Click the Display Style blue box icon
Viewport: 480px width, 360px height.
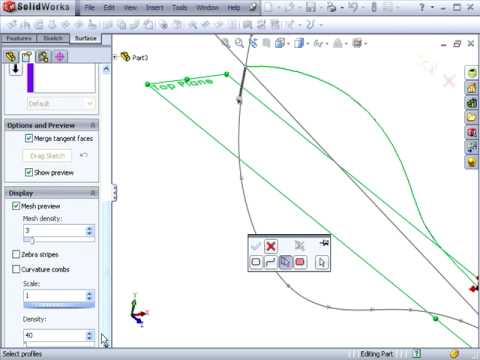pos(299,43)
